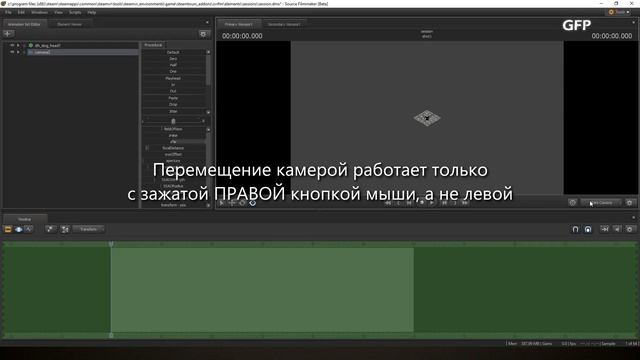
Task: Step to previous frame in viewport controls
Action: pyautogui.click(x=409, y=203)
